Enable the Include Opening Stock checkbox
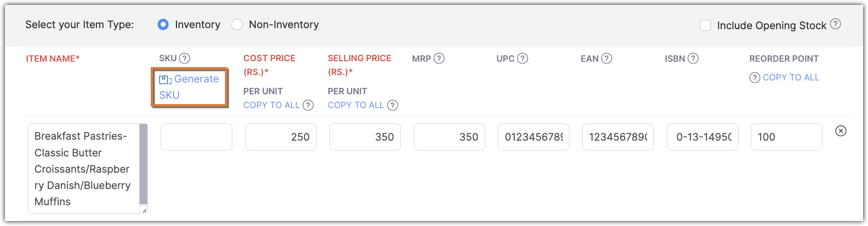Screen dimensions: 868x226 705,25
